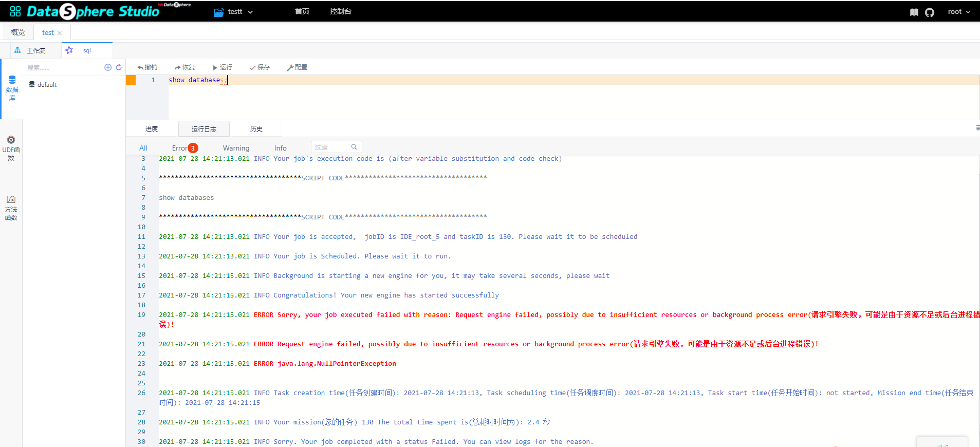
Task: Open the 方法函数 sidebar panel
Action: [11, 208]
